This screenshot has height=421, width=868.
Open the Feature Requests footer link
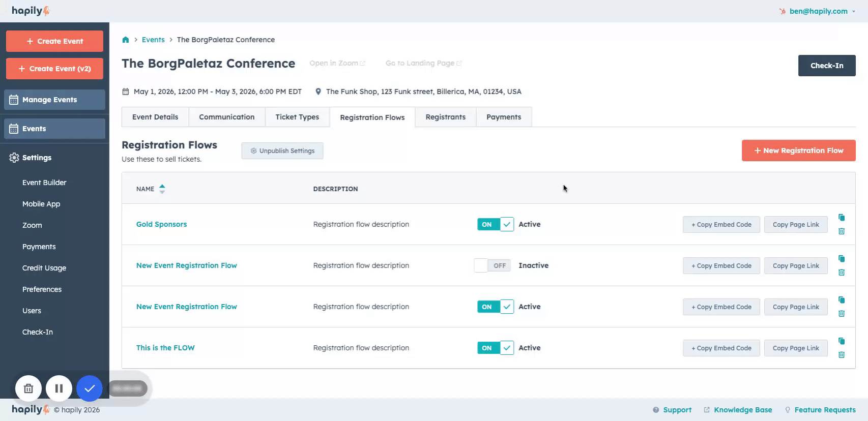pyautogui.click(x=820, y=410)
